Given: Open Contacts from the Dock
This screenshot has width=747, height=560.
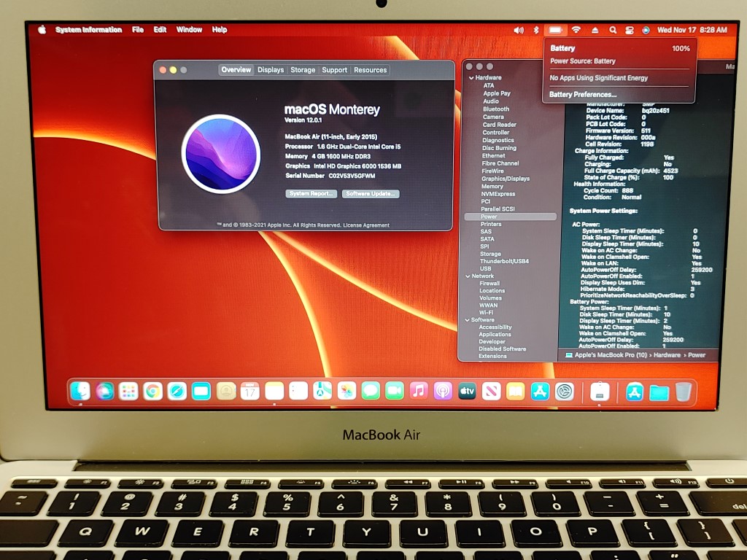Looking at the screenshot, I should pos(226,392).
